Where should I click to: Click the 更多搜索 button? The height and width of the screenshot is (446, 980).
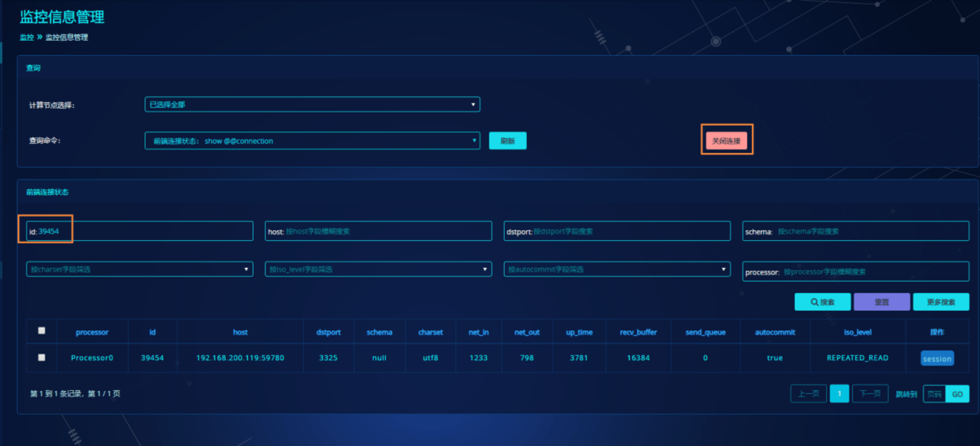coord(941,302)
